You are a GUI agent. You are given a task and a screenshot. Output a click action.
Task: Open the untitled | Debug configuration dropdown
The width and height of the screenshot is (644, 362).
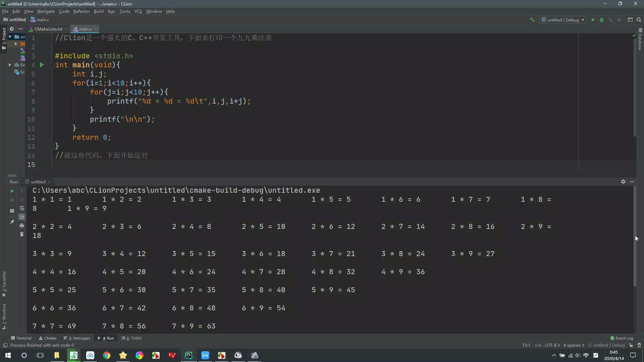point(563,20)
